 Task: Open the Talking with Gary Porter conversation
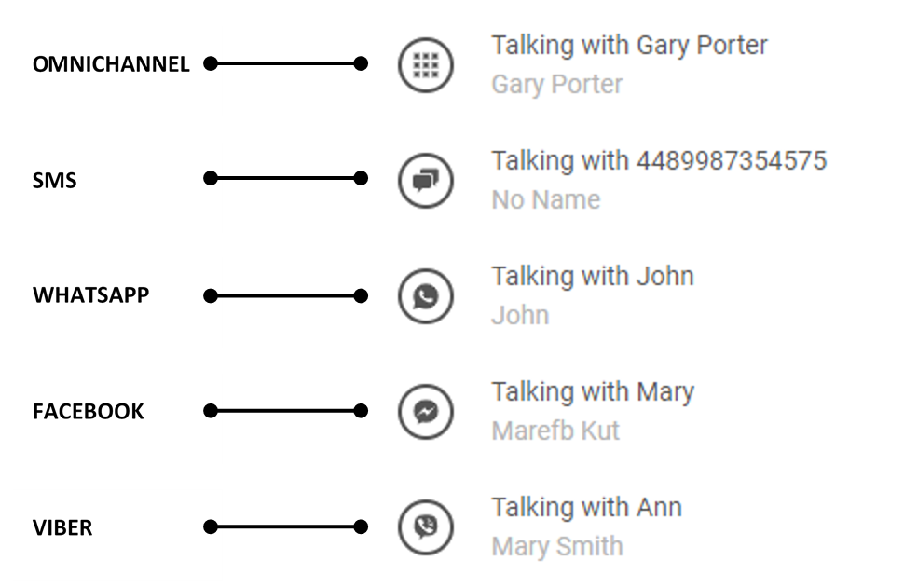point(629,45)
